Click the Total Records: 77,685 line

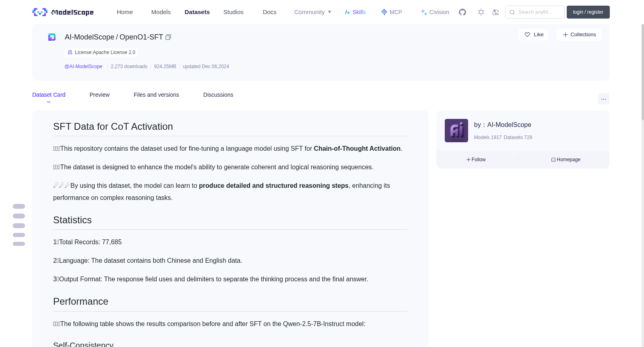click(87, 242)
